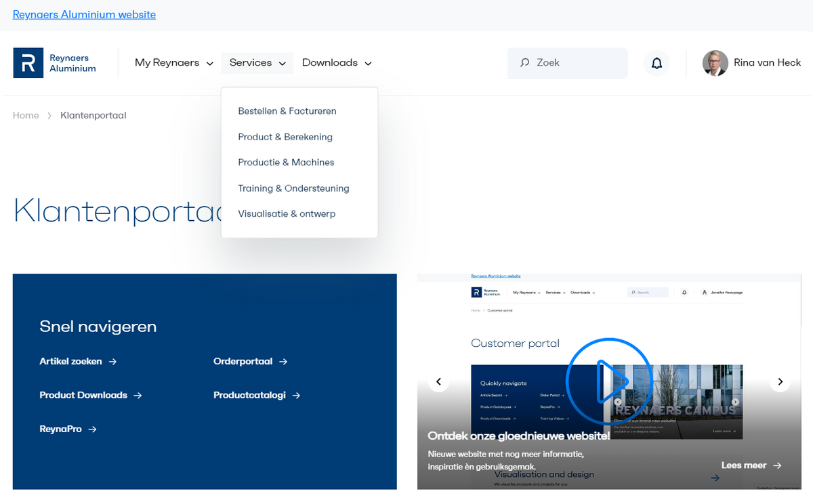
Task: Choose Productie & Machines menu entry
Action: pos(286,163)
